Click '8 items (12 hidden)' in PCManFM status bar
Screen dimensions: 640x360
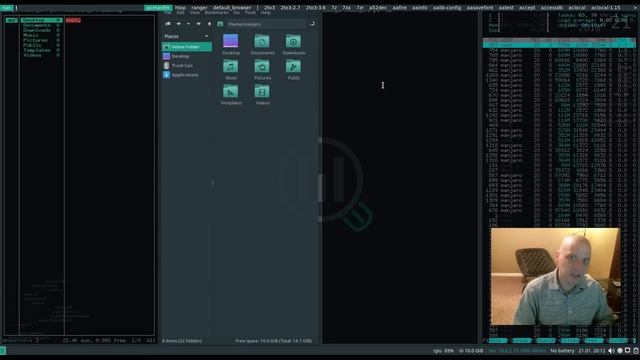182,341
